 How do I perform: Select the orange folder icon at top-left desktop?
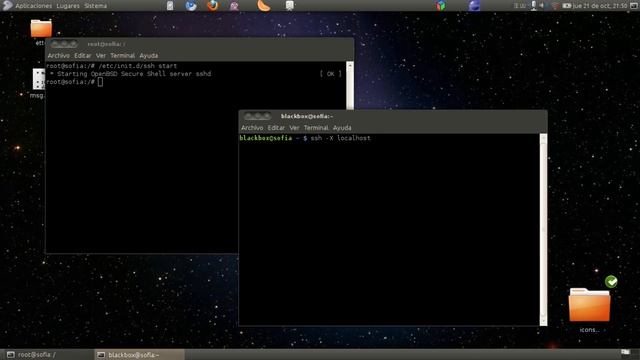41,28
